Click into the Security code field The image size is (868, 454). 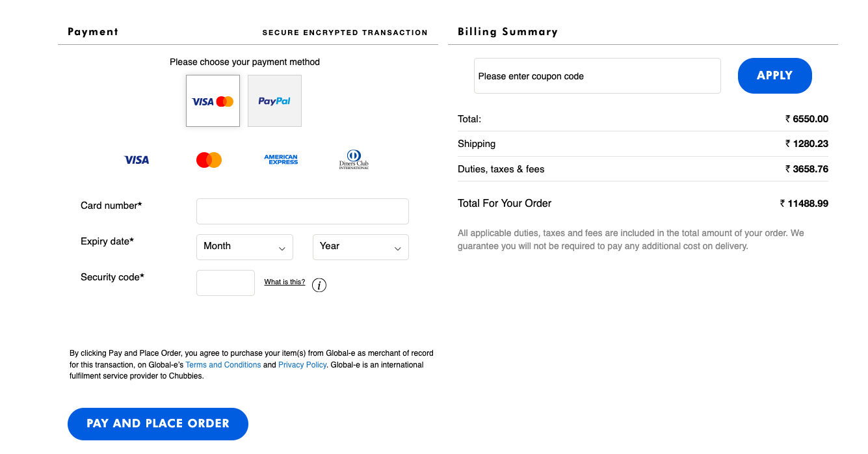[x=226, y=283]
